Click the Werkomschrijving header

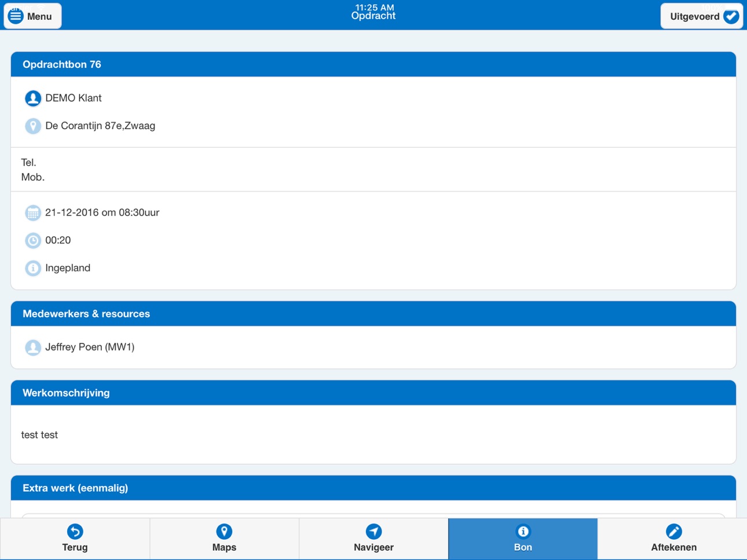[373, 393]
